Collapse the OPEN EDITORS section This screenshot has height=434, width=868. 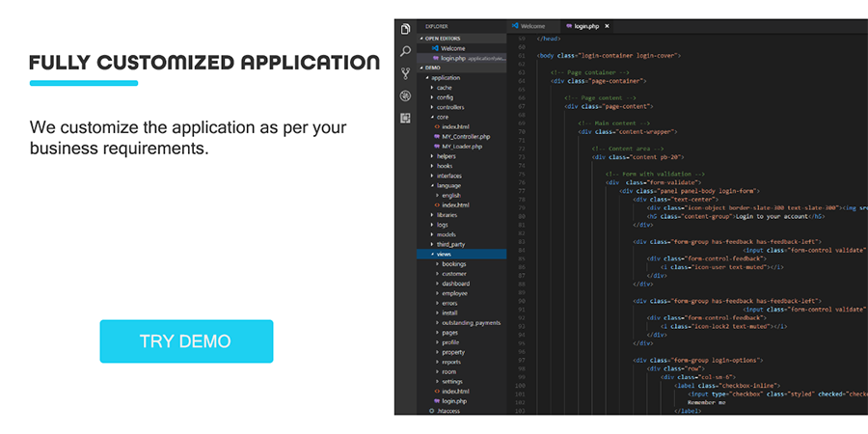(x=443, y=39)
